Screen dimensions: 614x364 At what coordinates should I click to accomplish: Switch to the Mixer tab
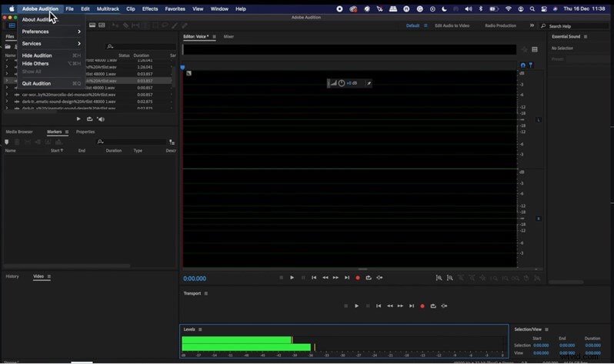229,36
